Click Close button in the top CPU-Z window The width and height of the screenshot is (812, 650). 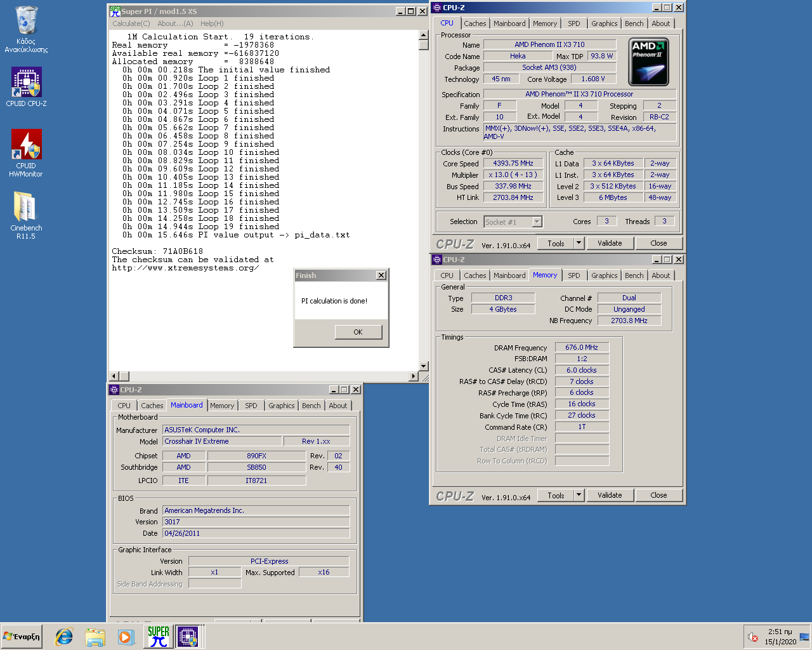click(x=658, y=243)
